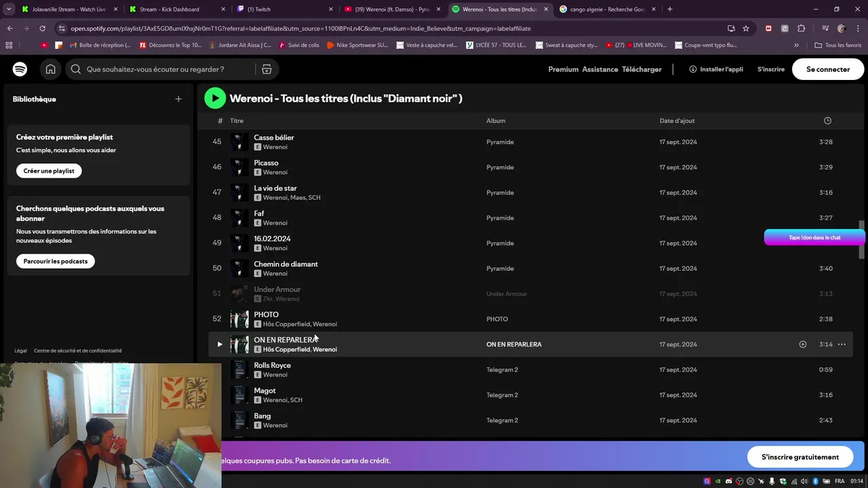Play ON EN REPARLERA with row play icon
The height and width of the screenshot is (488, 868).
tap(219, 344)
